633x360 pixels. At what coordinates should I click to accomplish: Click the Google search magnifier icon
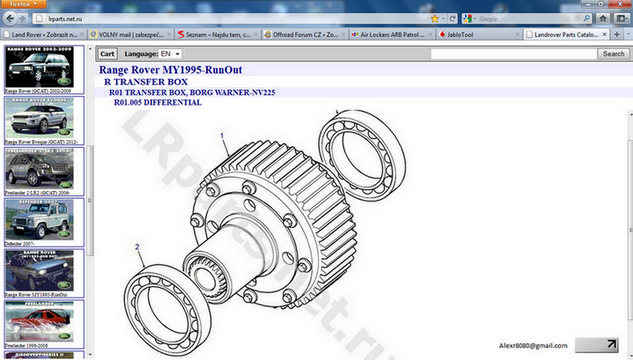(587, 19)
